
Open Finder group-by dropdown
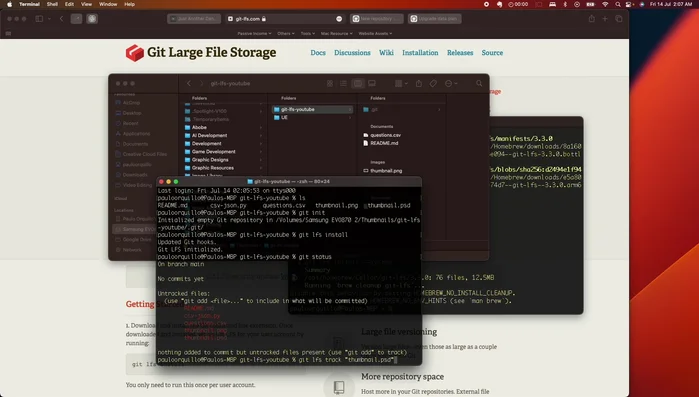[x=401, y=83]
